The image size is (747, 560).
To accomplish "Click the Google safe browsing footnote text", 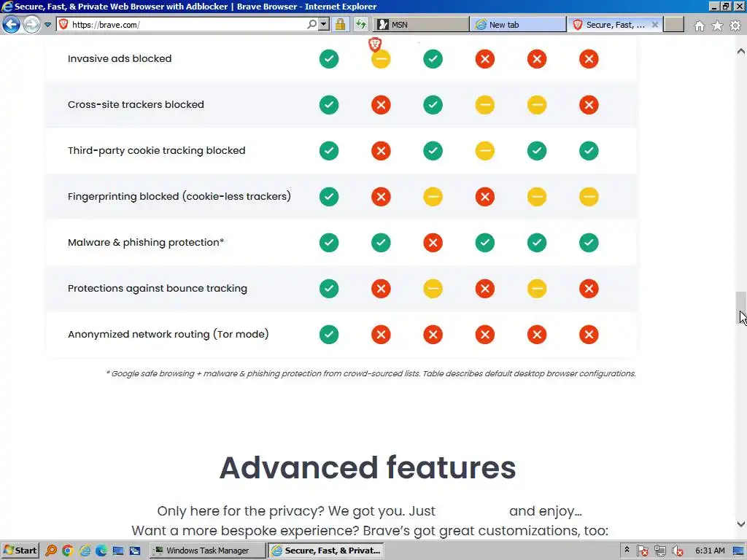I will pos(371,373).
